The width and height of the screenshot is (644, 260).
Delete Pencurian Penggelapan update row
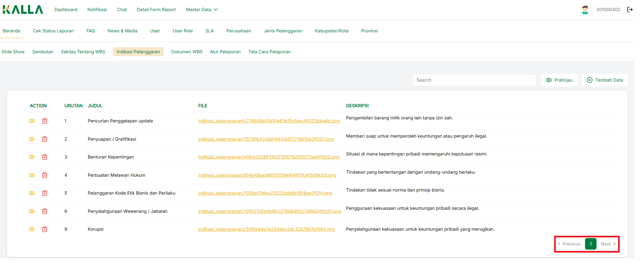click(x=44, y=121)
